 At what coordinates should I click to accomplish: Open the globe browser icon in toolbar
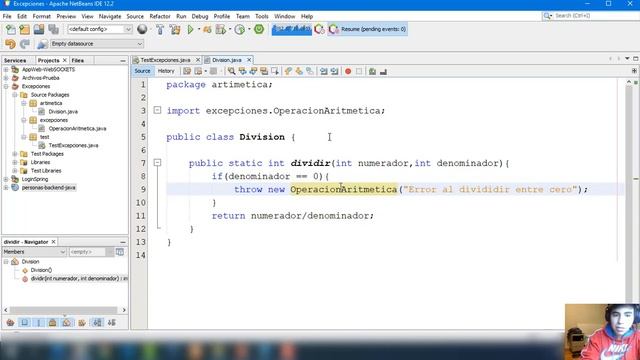tap(142, 29)
